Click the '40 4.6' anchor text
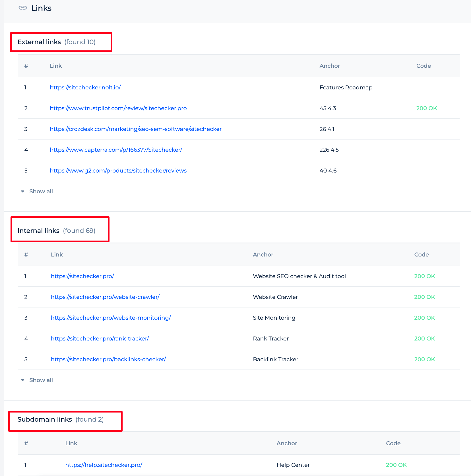Screen dimensions: 471x476 328,171
